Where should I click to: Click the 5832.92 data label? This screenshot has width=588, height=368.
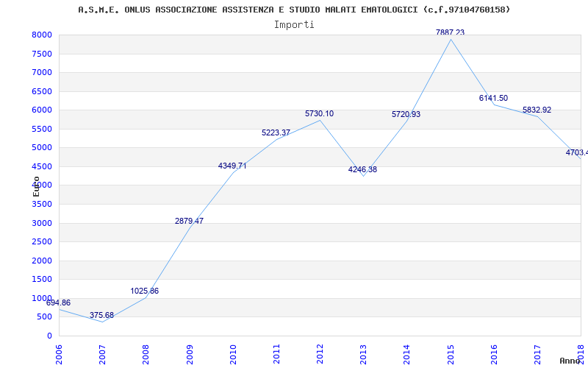pyautogui.click(x=537, y=110)
